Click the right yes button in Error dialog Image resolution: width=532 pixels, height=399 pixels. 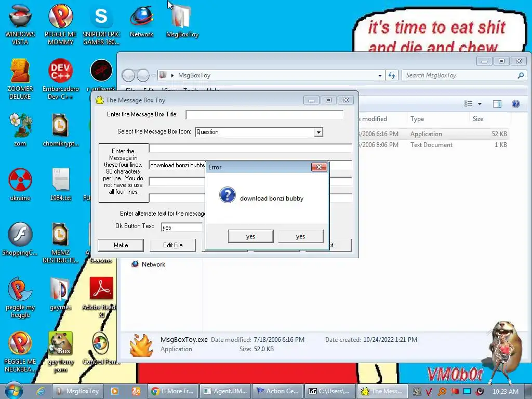click(x=301, y=236)
